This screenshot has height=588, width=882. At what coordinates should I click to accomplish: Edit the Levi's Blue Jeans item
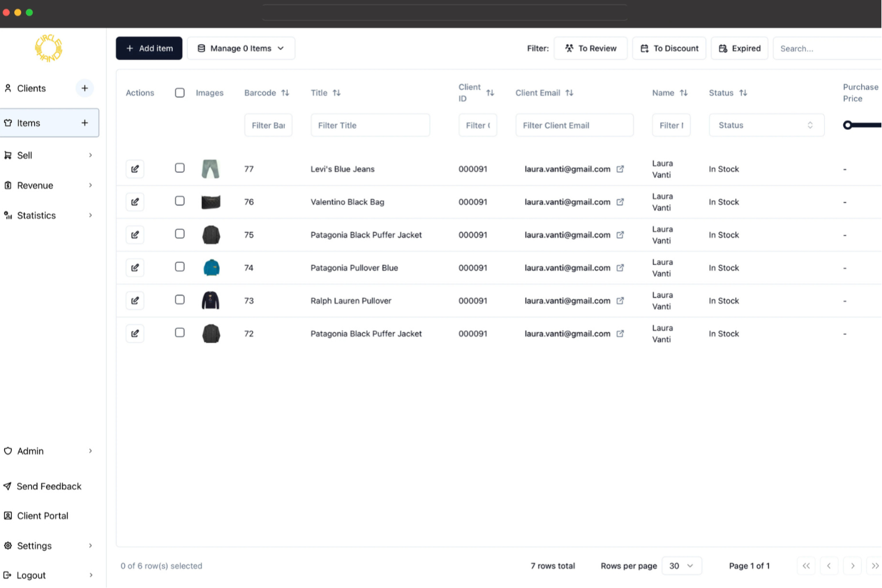point(135,169)
